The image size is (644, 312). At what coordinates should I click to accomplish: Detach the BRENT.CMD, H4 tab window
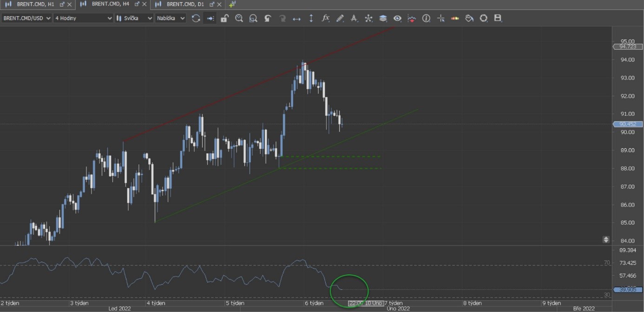coord(137,4)
